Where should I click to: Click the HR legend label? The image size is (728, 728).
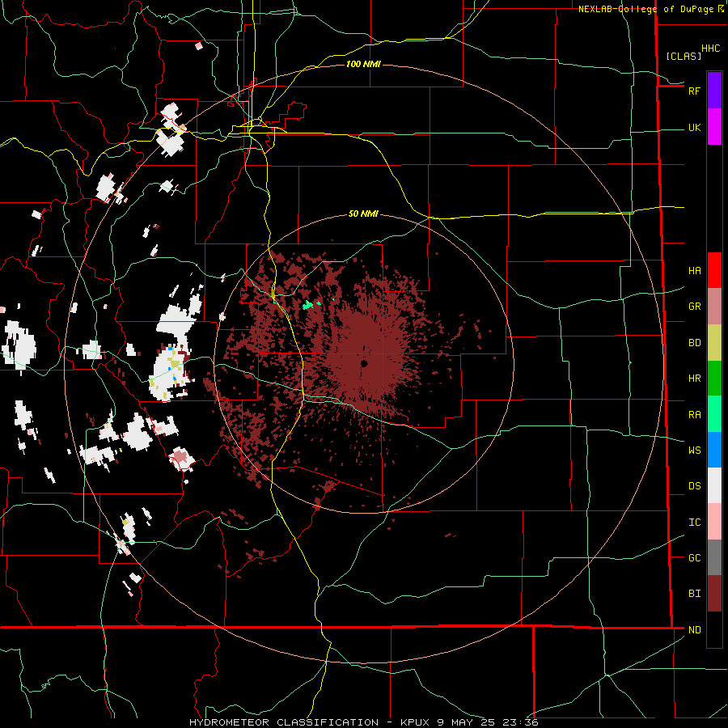coord(694,379)
